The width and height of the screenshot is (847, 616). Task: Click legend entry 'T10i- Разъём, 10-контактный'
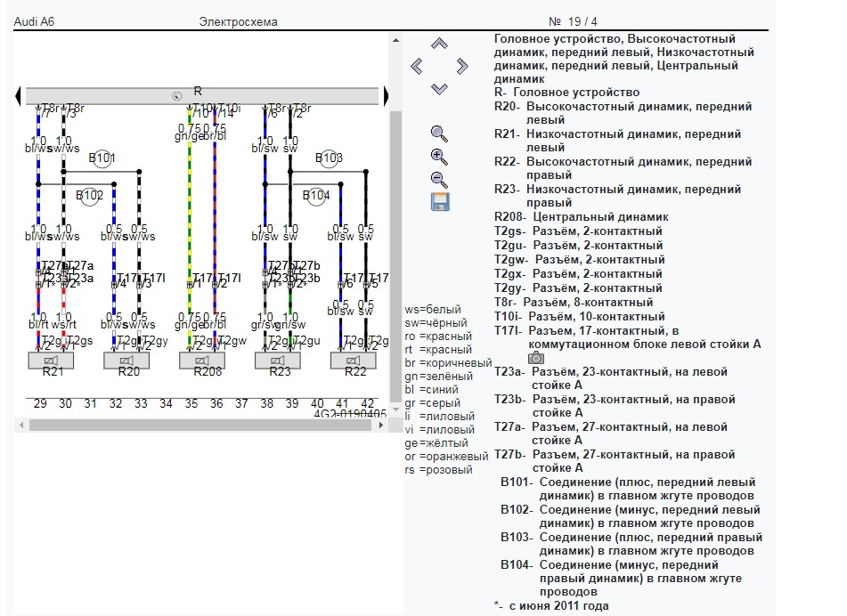point(580,316)
